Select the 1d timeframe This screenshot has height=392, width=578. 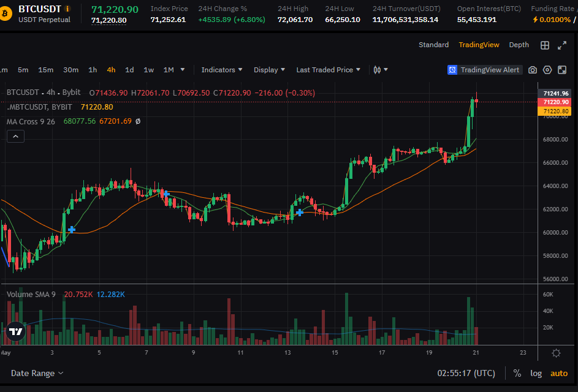129,70
